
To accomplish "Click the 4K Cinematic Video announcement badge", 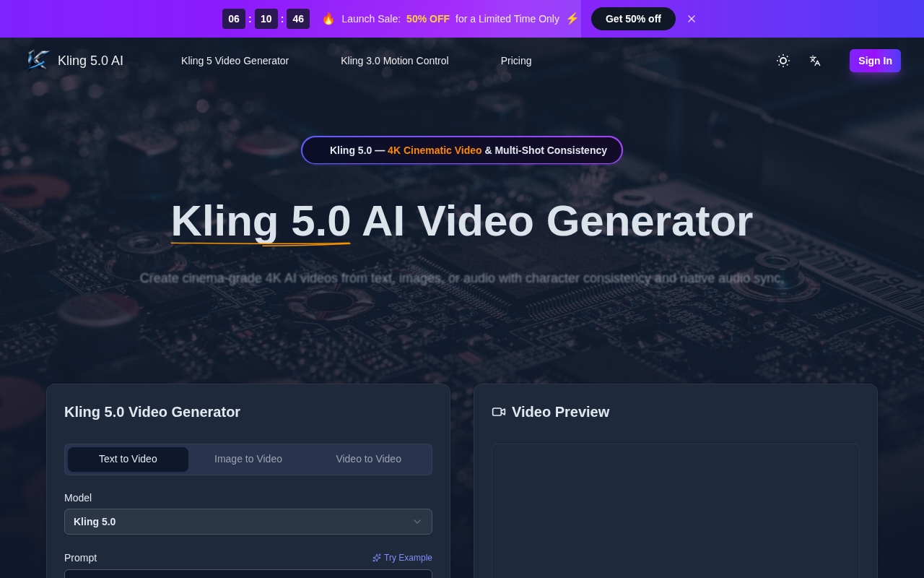I will [x=462, y=150].
